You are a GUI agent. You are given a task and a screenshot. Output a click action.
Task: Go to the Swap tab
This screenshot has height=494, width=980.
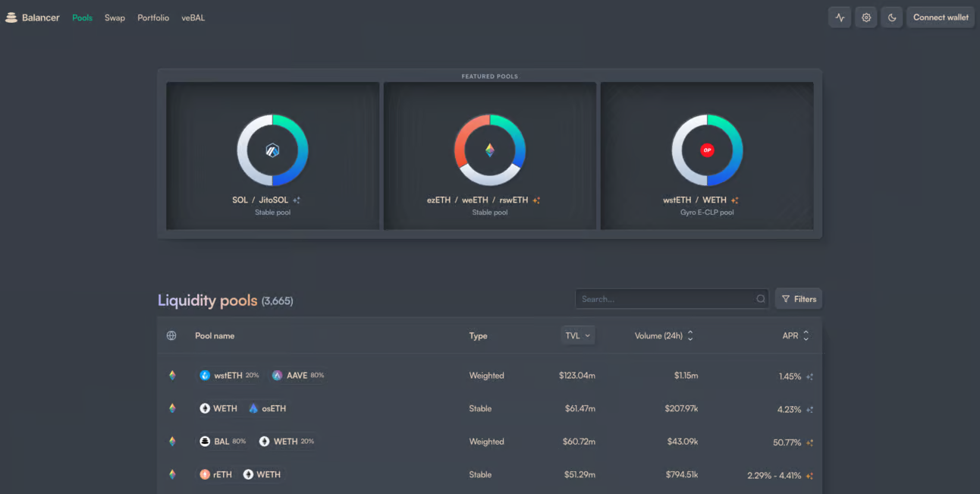click(x=115, y=17)
